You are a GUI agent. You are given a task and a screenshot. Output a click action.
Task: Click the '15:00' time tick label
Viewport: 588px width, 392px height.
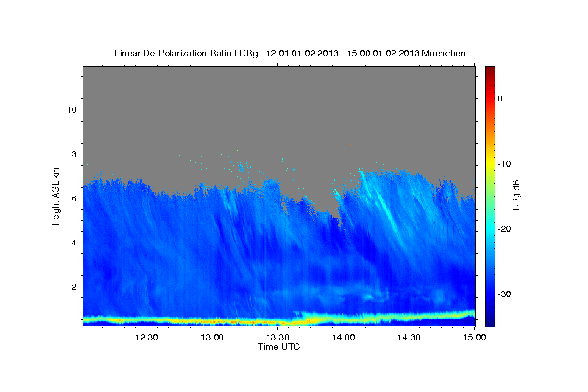(x=474, y=337)
